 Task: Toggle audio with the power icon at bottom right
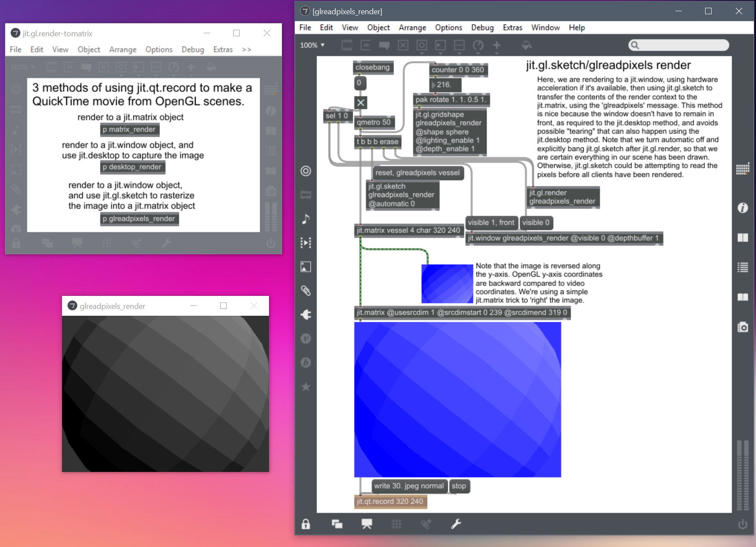point(742,525)
